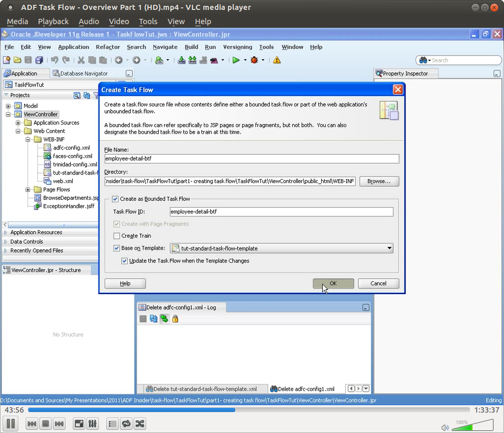This screenshot has width=504, height=433.
Task: Click the Redo toolbar icon
Action: [x=65, y=60]
